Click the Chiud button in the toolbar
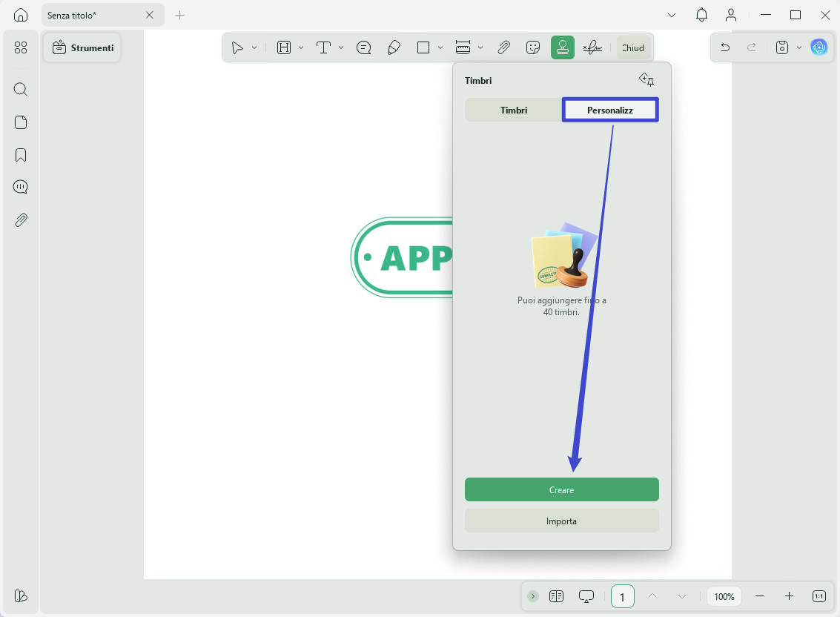This screenshot has width=840, height=617. [633, 47]
